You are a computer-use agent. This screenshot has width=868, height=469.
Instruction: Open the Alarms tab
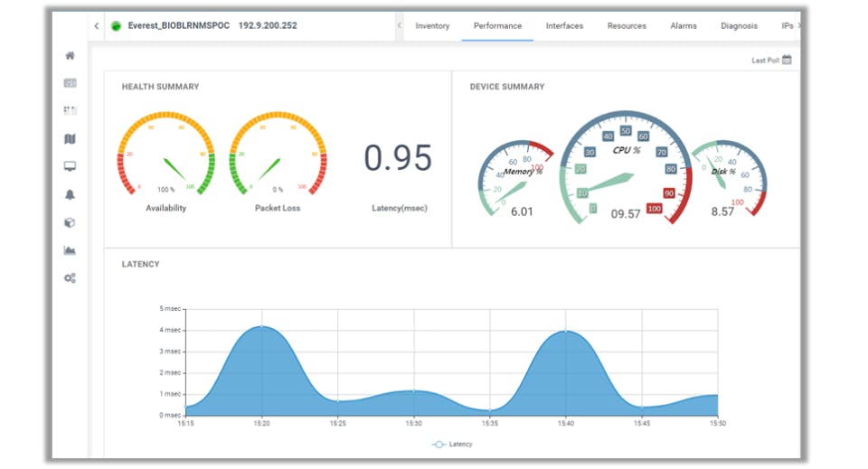coord(684,26)
